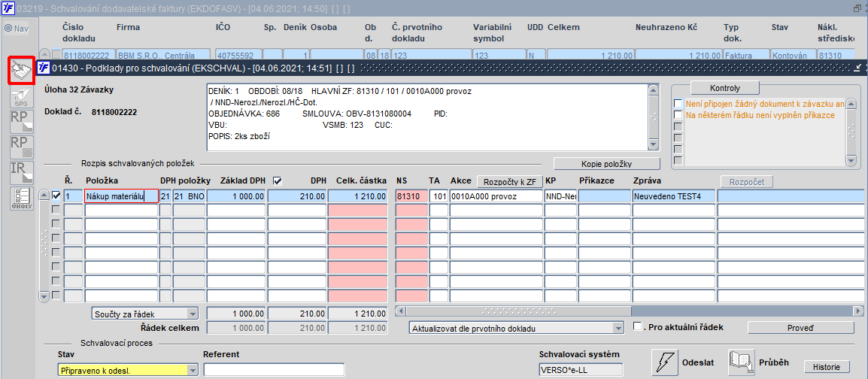Click the right arrow of the horizontal items scrollbar
Screen dimensions: 868x379
point(858,311)
